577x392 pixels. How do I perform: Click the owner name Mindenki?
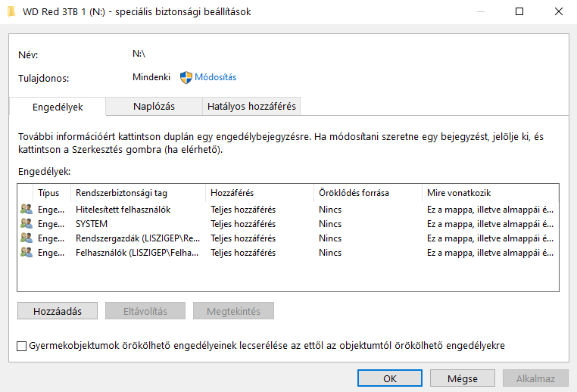click(x=151, y=77)
